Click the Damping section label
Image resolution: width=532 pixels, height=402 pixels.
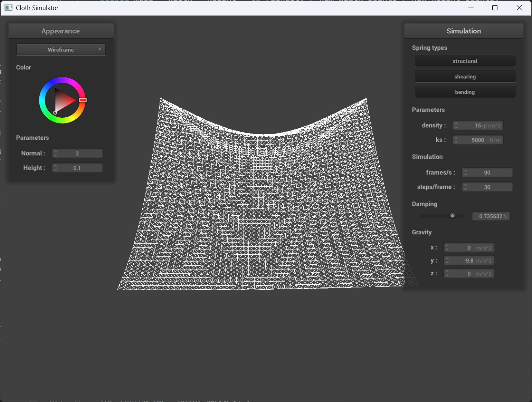point(425,204)
